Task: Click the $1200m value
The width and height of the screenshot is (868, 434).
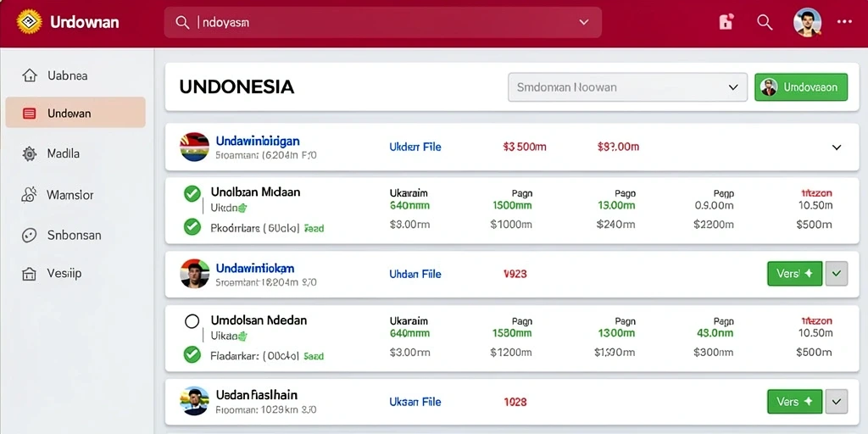Action: (x=511, y=352)
